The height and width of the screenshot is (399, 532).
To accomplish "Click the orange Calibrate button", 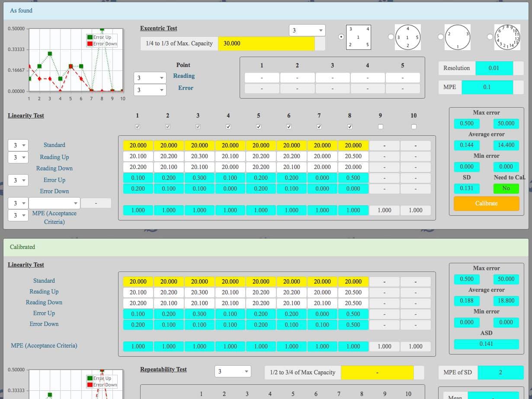I will [x=486, y=203].
